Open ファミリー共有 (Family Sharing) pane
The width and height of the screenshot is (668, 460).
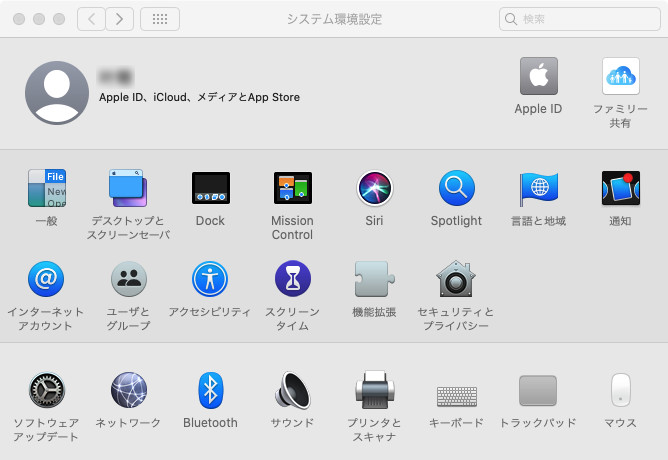click(x=621, y=76)
